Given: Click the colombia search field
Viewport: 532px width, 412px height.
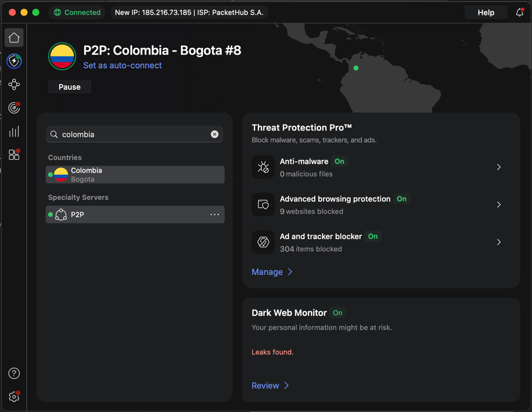Looking at the screenshot, I should click(135, 135).
